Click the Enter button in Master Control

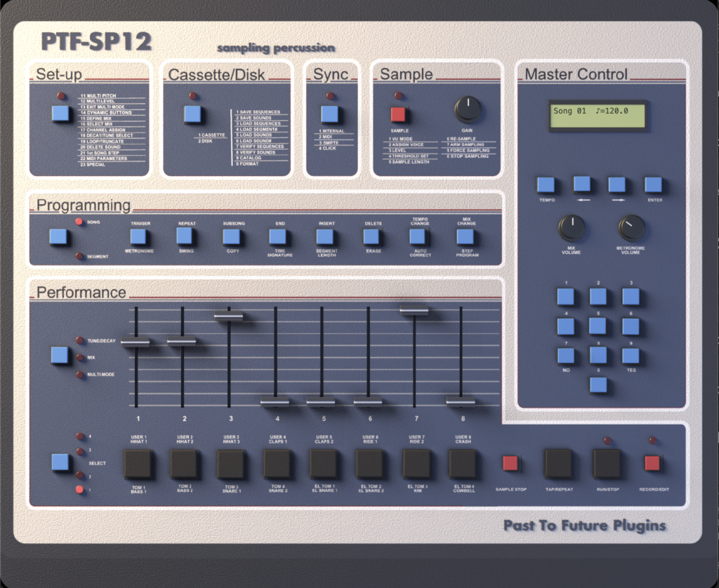pos(654,185)
